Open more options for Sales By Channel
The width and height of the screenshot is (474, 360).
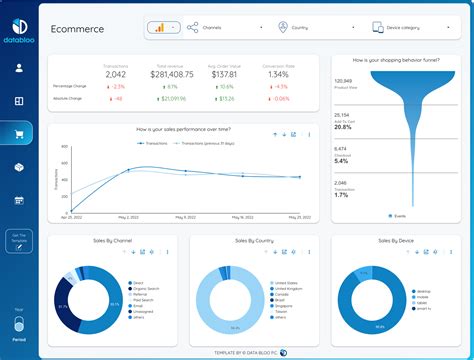pyautogui.click(x=167, y=252)
